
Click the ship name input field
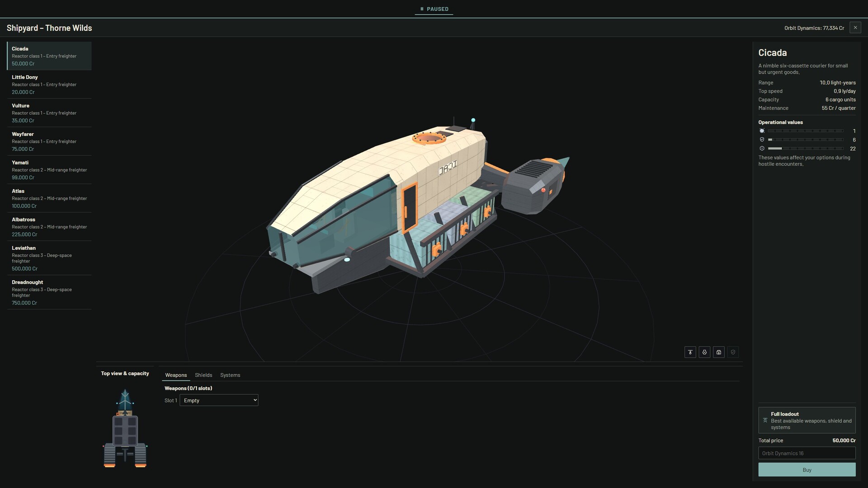pos(807,453)
